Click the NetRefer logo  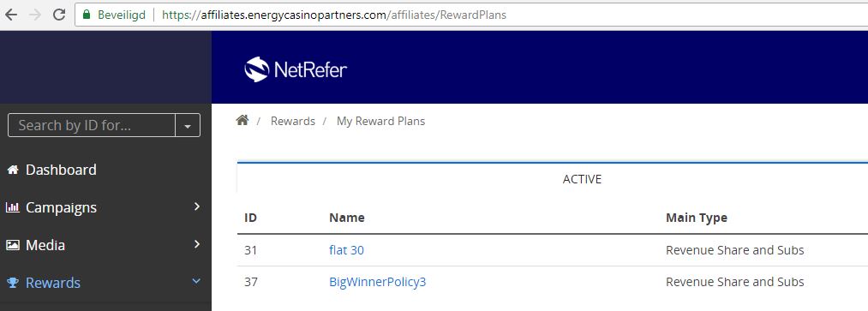click(x=296, y=69)
